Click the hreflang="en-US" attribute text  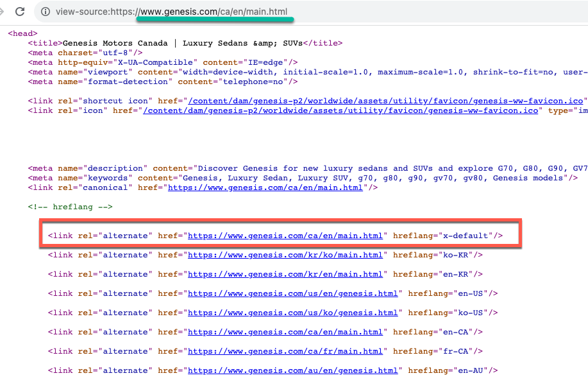(x=448, y=293)
